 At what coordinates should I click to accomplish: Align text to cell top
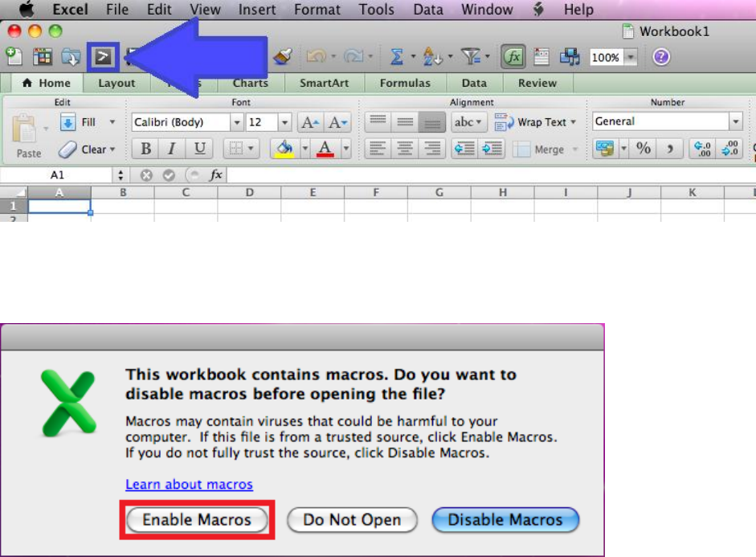(378, 122)
